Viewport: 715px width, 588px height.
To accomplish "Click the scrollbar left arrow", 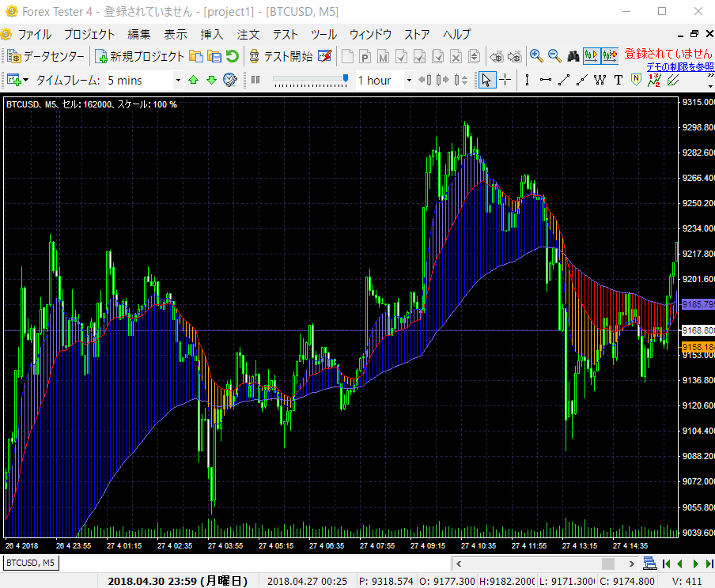I will (459, 563).
